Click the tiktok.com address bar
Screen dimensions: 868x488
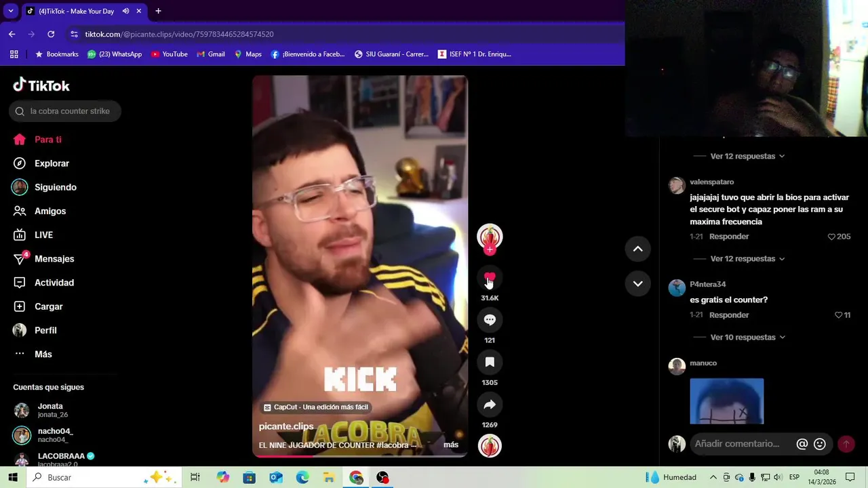point(346,34)
